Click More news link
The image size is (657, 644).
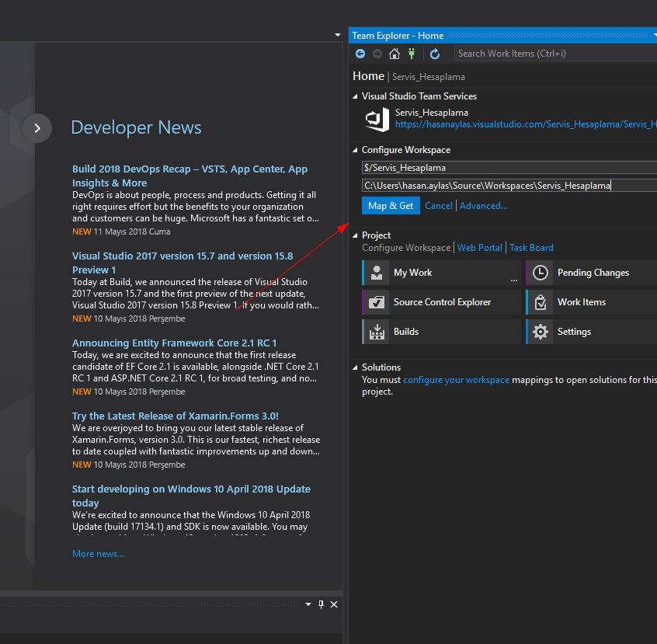[98, 554]
